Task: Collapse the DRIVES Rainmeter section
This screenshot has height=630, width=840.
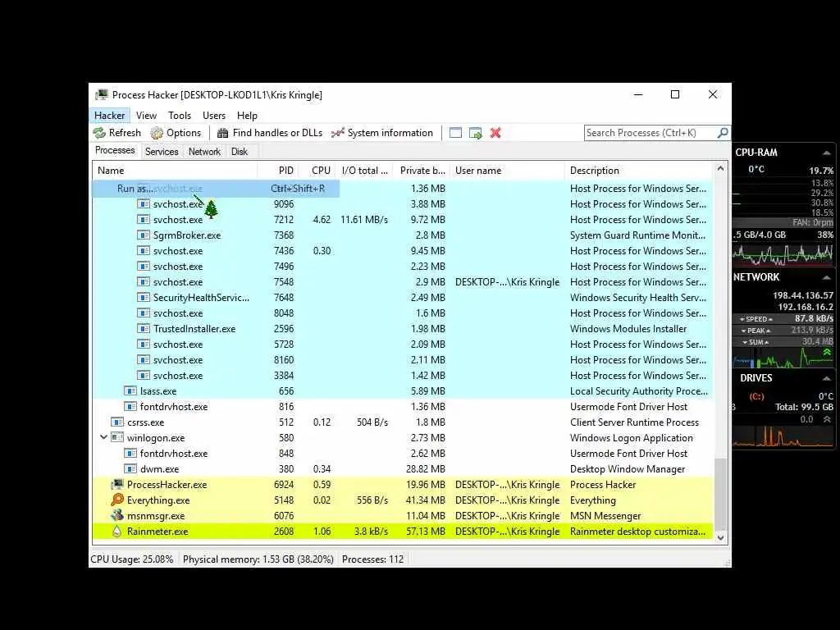Action: 827,378
